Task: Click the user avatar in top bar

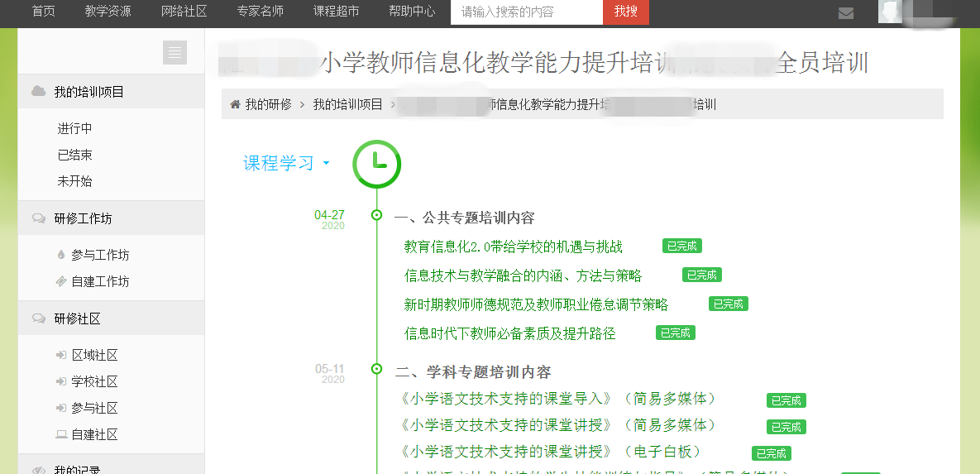Action: click(x=891, y=12)
